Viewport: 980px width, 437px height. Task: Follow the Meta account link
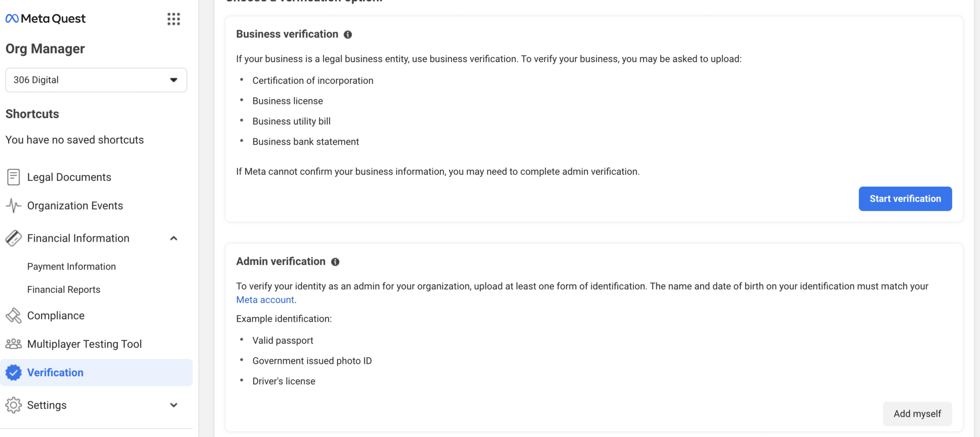pyautogui.click(x=265, y=300)
